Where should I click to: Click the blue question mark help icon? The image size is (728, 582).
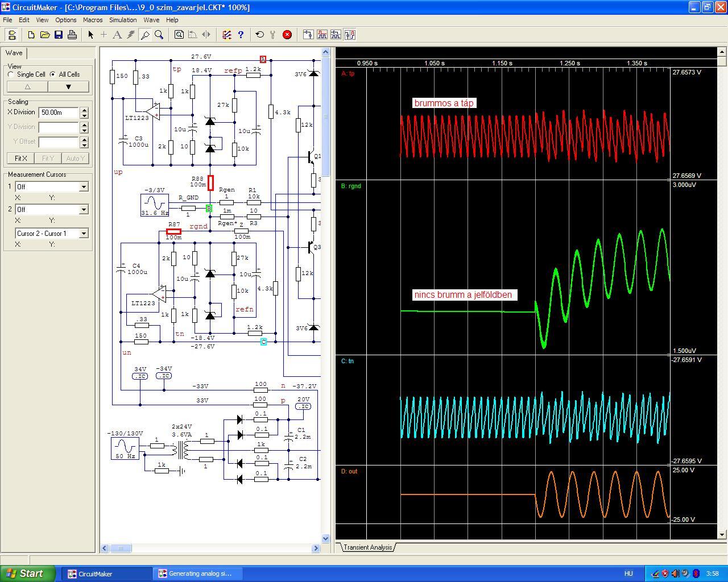[x=241, y=35]
